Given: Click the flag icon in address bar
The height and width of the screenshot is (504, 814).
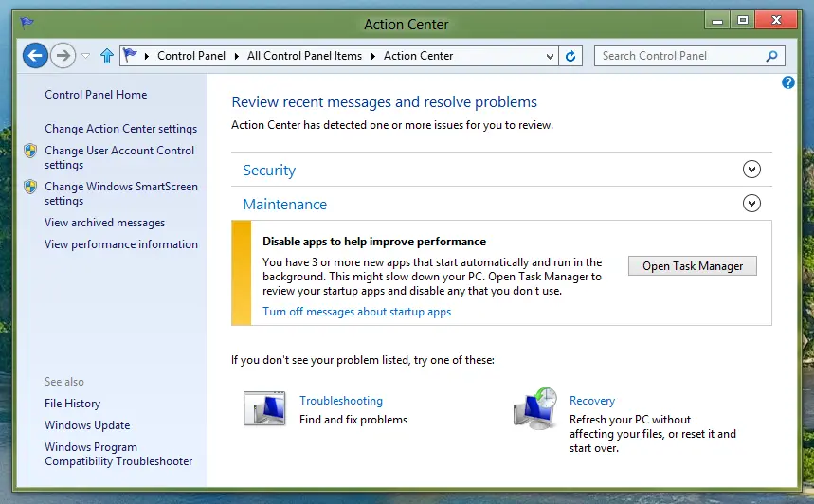Looking at the screenshot, I should tap(130, 55).
